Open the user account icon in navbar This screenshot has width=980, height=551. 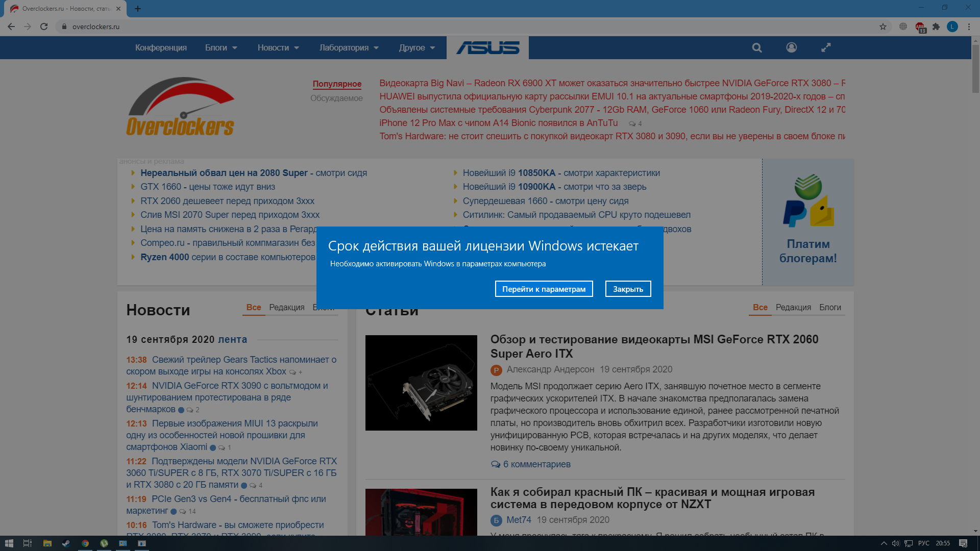pyautogui.click(x=791, y=47)
